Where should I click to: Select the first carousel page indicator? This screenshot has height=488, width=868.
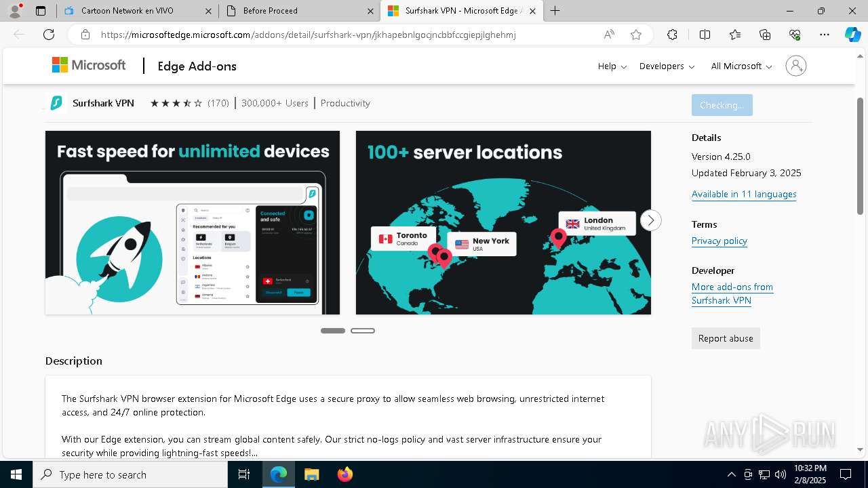click(x=333, y=331)
